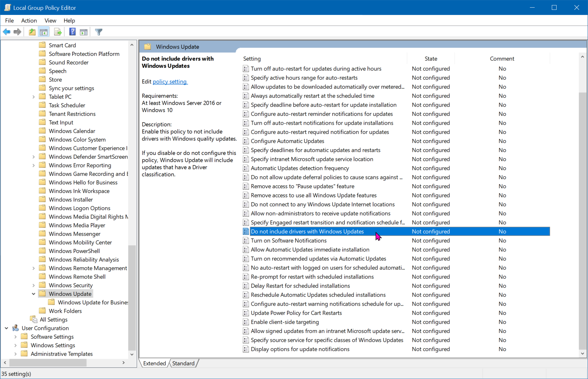Expand the Windows Security node

[34, 285]
